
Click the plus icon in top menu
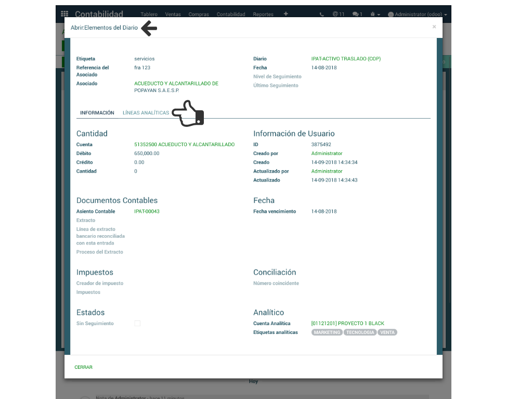(x=286, y=14)
